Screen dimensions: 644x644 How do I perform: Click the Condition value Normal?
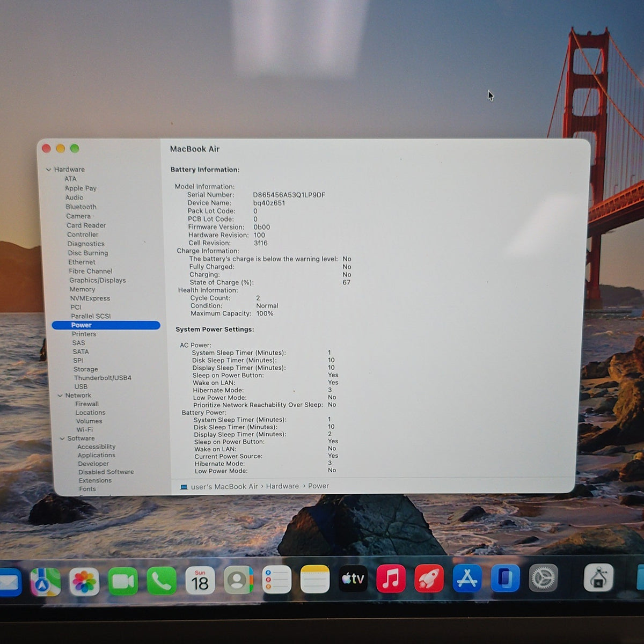pos(267,306)
